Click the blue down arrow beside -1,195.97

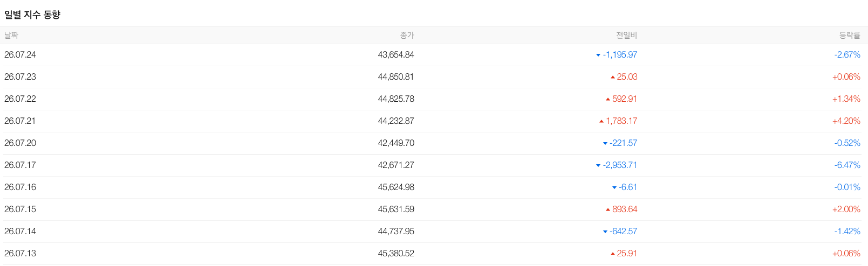pos(598,55)
